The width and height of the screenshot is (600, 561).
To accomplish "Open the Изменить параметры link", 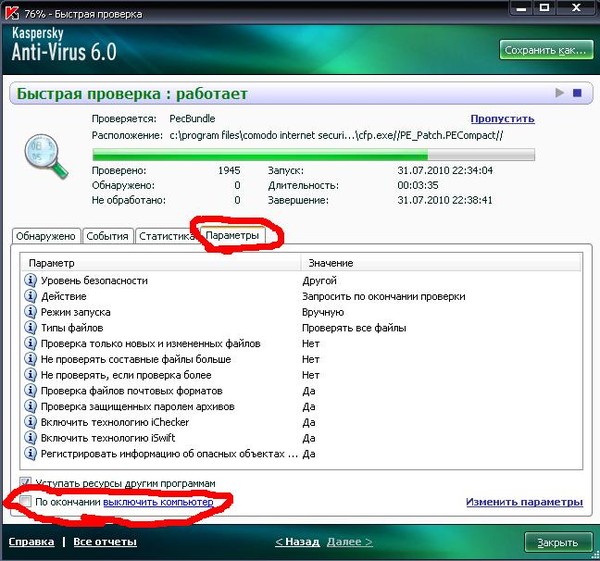I will click(x=524, y=502).
